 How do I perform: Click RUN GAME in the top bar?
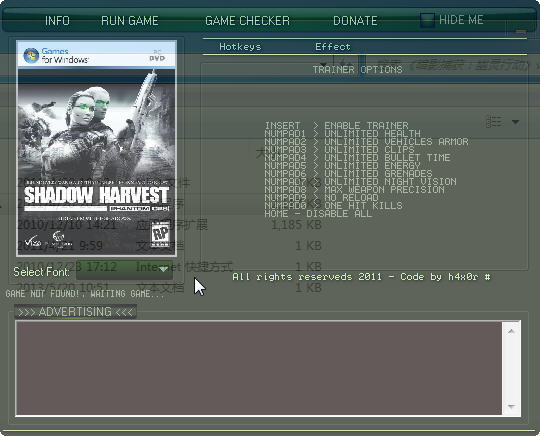130,21
